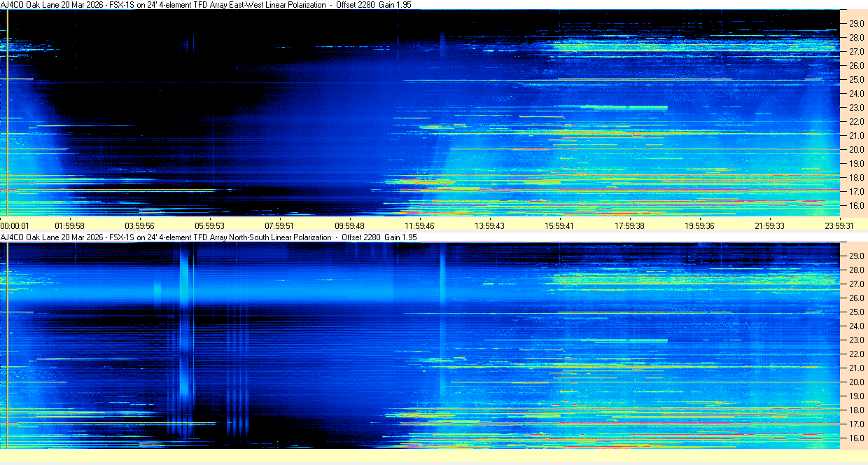868x465 pixels.
Task: Click the 19:59:36 time axis label
Action: [699, 225]
